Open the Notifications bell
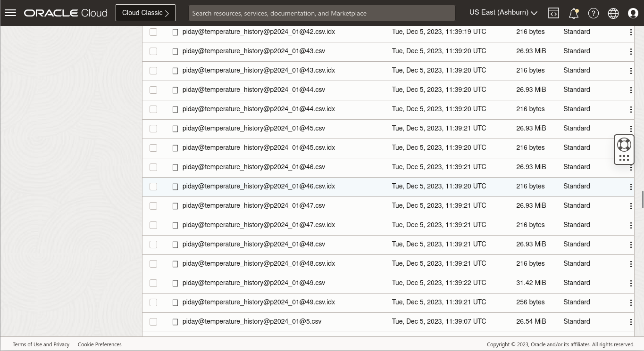Image resolution: width=644 pixels, height=351 pixels. pyautogui.click(x=573, y=13)
